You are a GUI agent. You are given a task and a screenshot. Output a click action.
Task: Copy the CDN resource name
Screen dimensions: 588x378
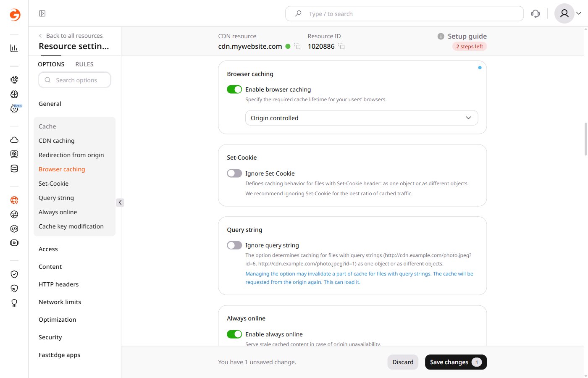tap(297, 46)
